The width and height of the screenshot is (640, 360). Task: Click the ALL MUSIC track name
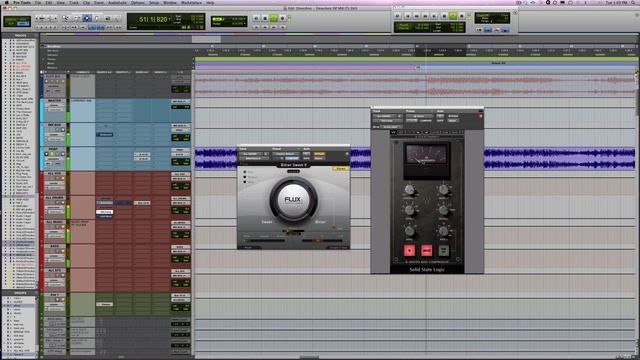[x=54, y=222]
